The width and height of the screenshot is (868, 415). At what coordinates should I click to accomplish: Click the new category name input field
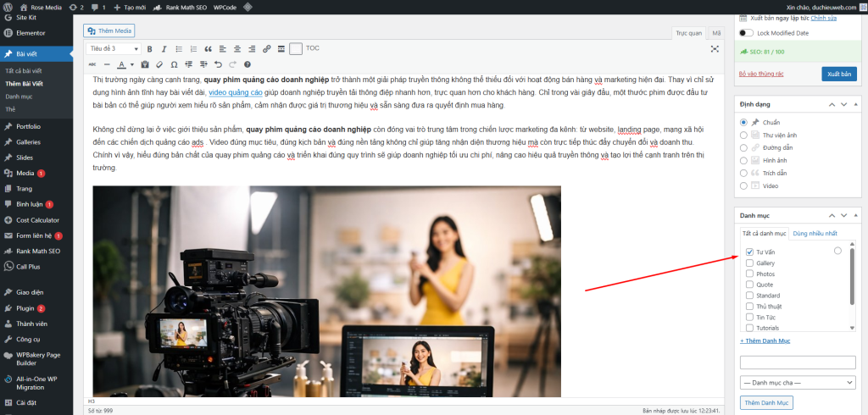click(798, 362)
